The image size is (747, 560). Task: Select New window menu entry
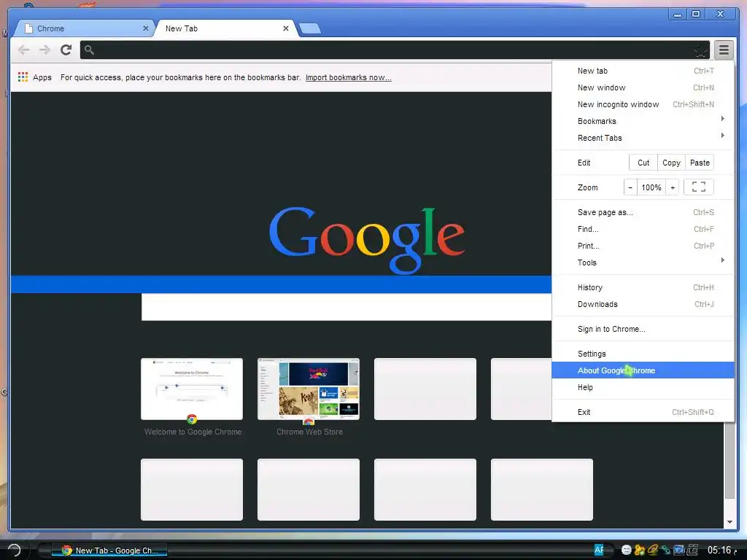(x=643, y=87)
